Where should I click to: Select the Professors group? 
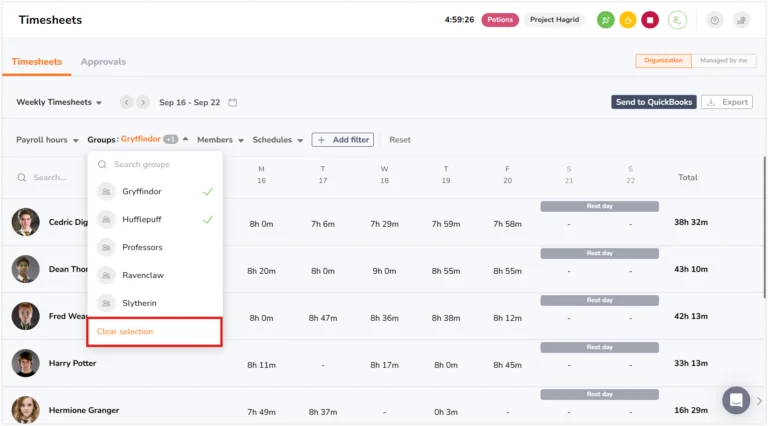[155, 247]
